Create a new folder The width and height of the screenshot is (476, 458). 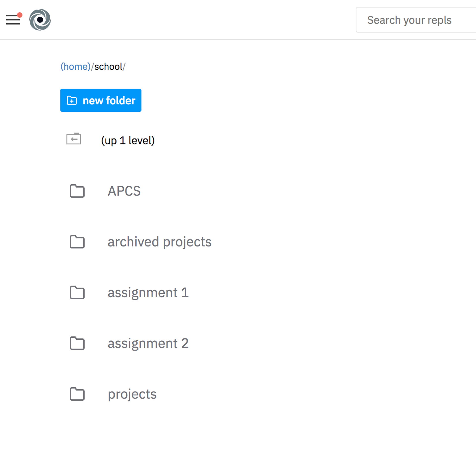tap(101, 100)
